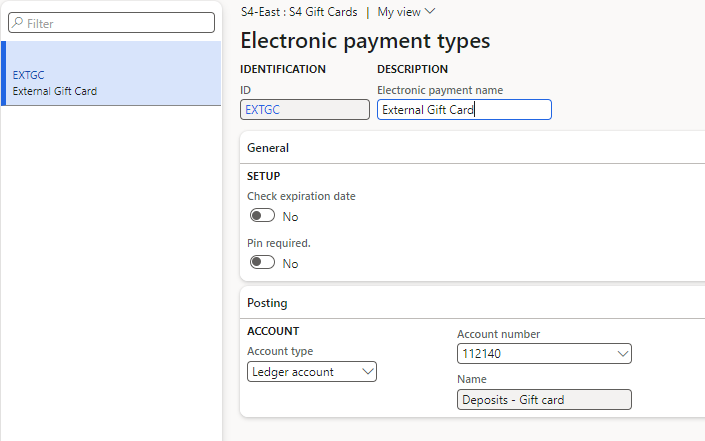Screen dimensions: 705x441
Task: Click the SETUP group heading
Action: click(x=263, y=176)
